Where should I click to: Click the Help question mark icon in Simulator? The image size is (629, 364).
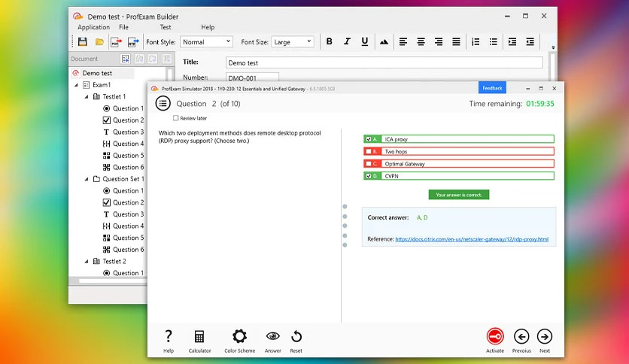click(x=169, y=336)
